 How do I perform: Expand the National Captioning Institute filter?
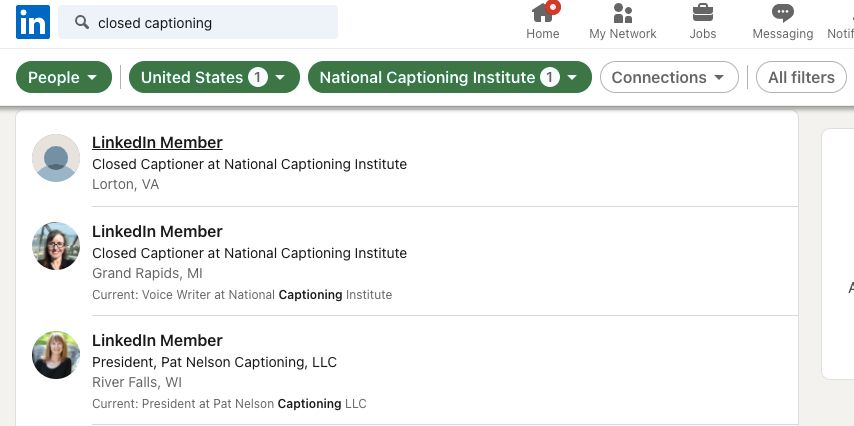tap(449, 78)
